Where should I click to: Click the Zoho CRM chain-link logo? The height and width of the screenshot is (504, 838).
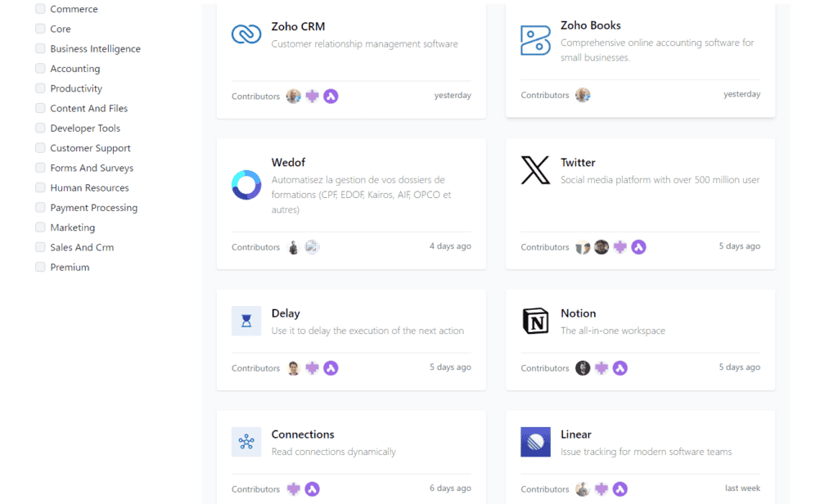(246, 34)
